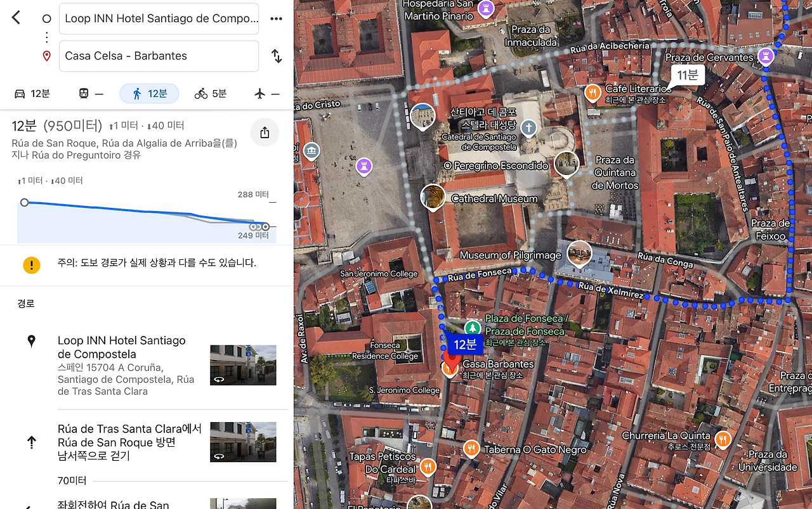The image size is (812, 509).
Task: Click the yellow walking caution warning icon
Action: pos(31,264)
